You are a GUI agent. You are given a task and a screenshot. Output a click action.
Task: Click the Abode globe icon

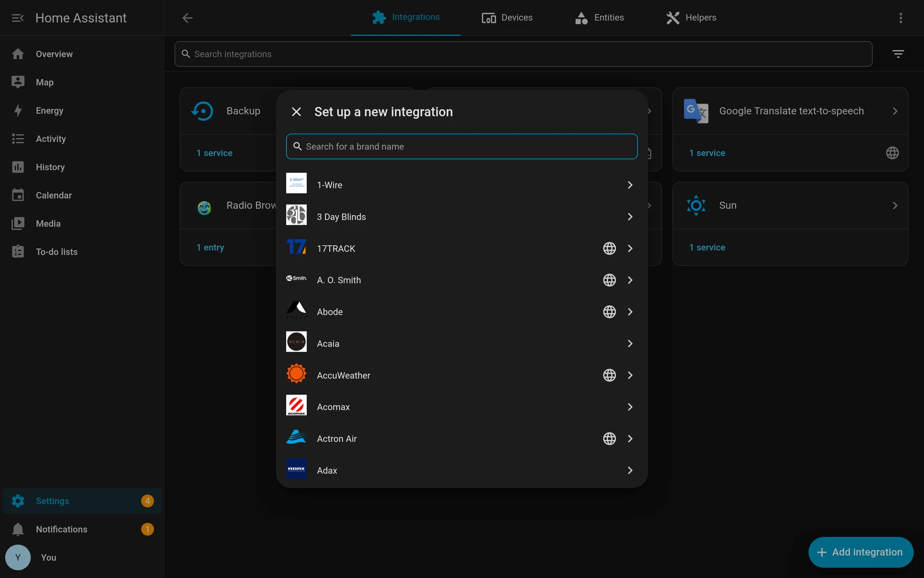click(610, 312)
